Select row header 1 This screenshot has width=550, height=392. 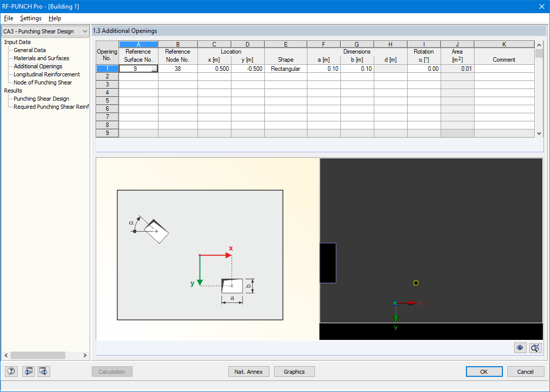(107, 69)
